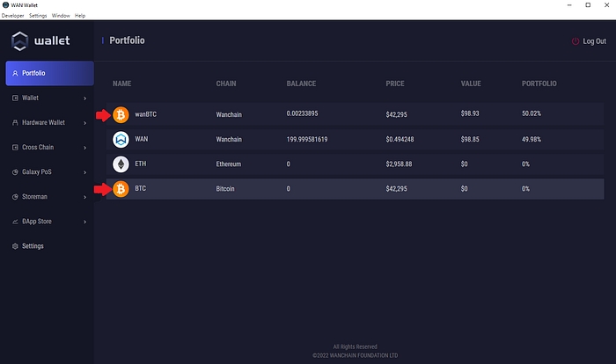Expand the Wallet sidebar submenu arrow

point(84,98)
